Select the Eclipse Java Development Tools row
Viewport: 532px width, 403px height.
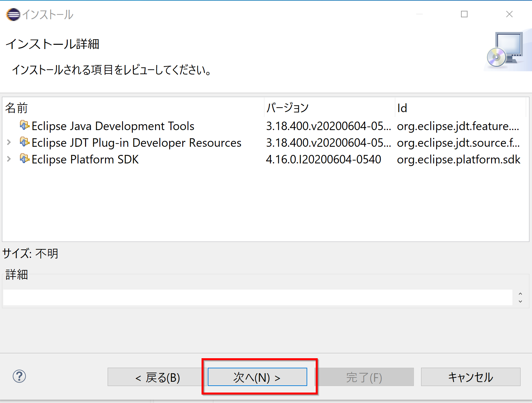click(113, 126)
